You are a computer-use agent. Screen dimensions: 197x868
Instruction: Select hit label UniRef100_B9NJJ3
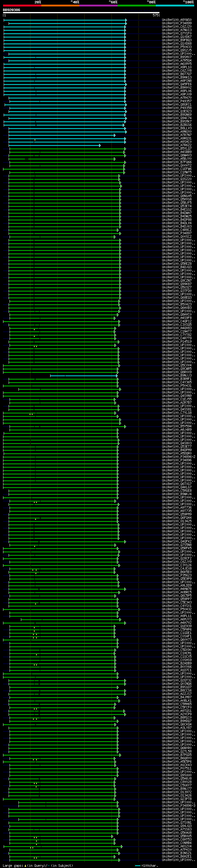[x=177, y=375]
